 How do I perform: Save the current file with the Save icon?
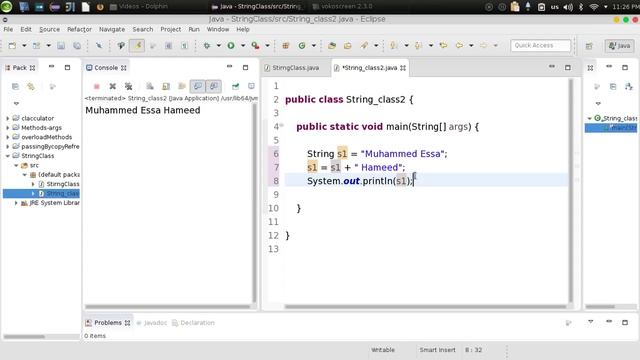pyautogui.click(x=61, y=46)
